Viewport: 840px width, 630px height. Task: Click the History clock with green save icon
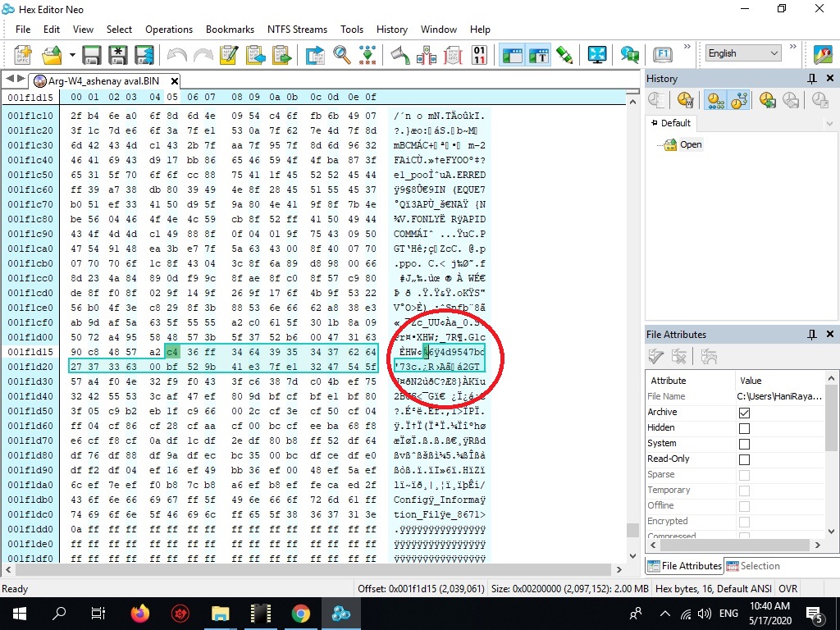(x=767, y=100)
